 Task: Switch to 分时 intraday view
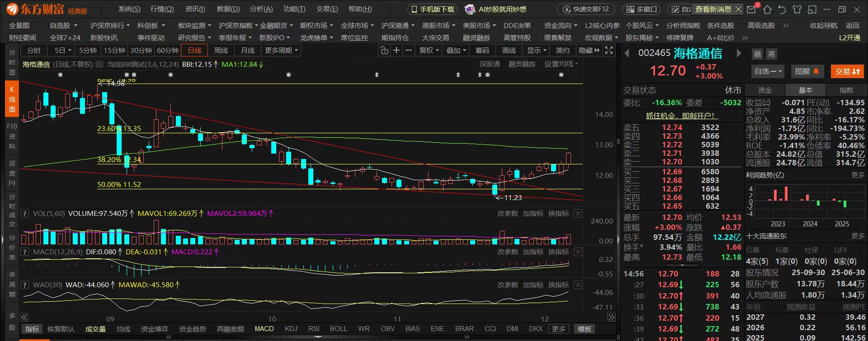click(x=34, y=50)
